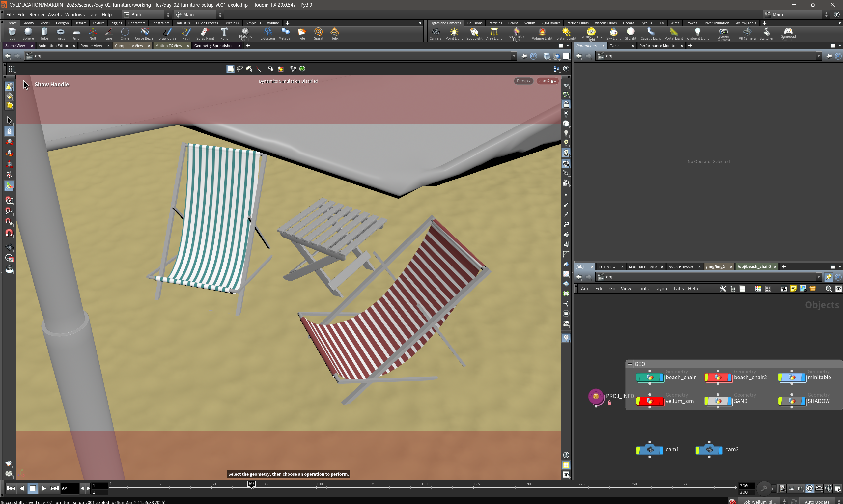Select the L-System shelf tool
843x504 pixels.
click(267, 34)
